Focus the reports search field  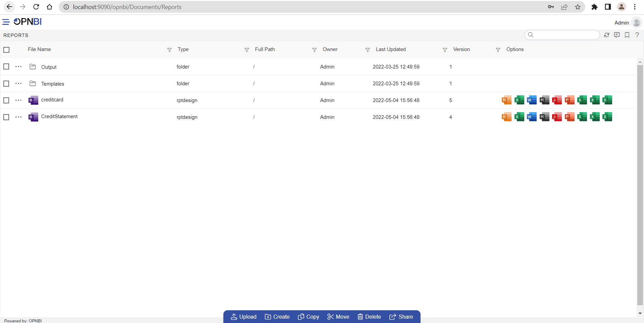click(x=562, y=35)
